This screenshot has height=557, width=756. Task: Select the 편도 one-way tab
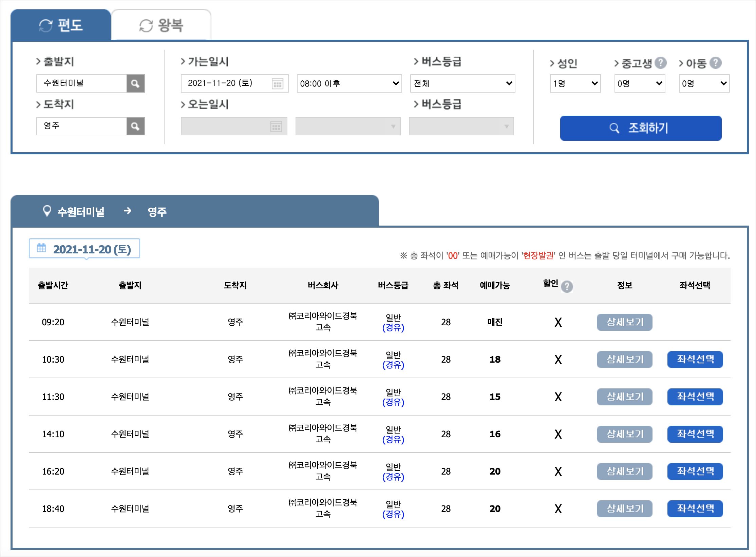pos(61,25)
